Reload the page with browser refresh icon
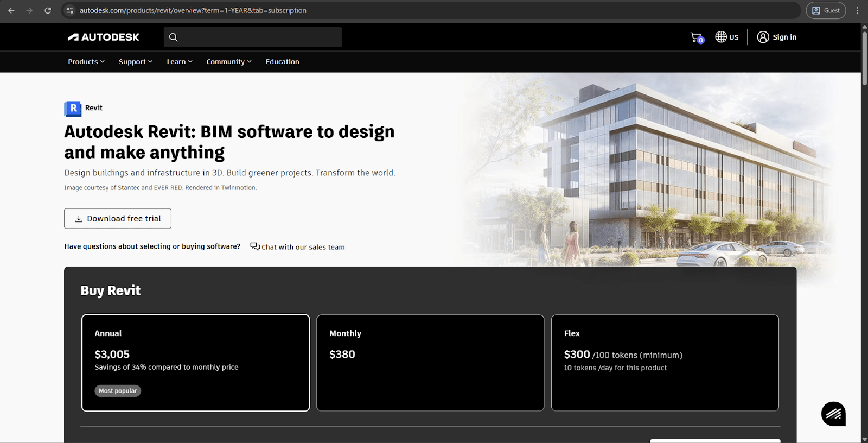The image size is (868, 443). pos(48,10)
